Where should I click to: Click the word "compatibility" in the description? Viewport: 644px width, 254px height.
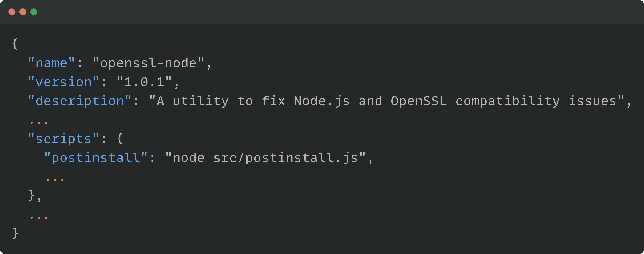coord(508,101)
